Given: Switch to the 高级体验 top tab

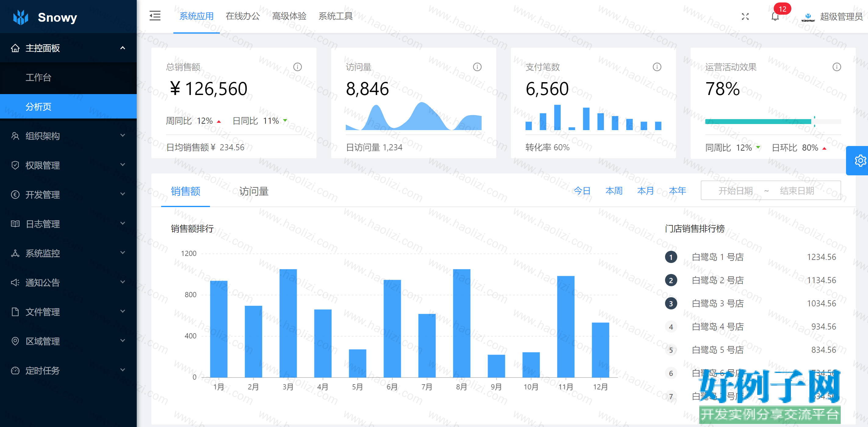Looking at the screenshot, I should (x=289, y=16).
